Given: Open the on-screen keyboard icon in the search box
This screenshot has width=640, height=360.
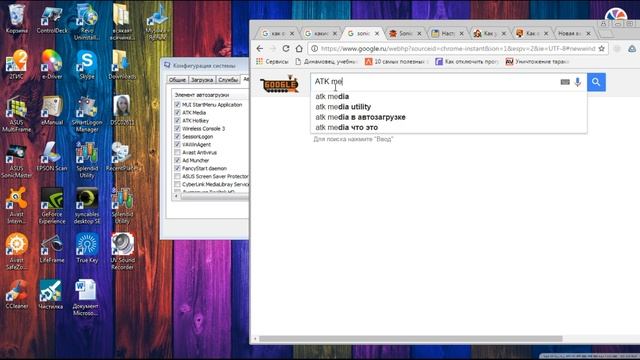Looking at the screenshot, I should click(x=565, y=82).
